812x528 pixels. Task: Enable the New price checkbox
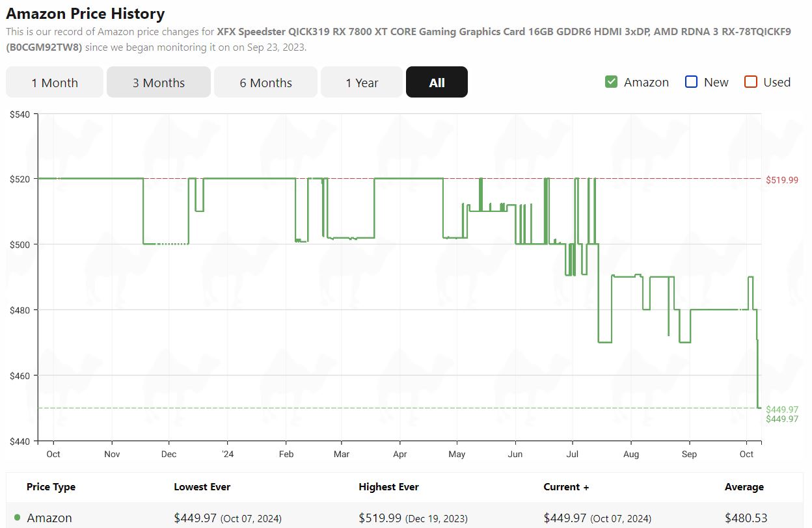691,82
